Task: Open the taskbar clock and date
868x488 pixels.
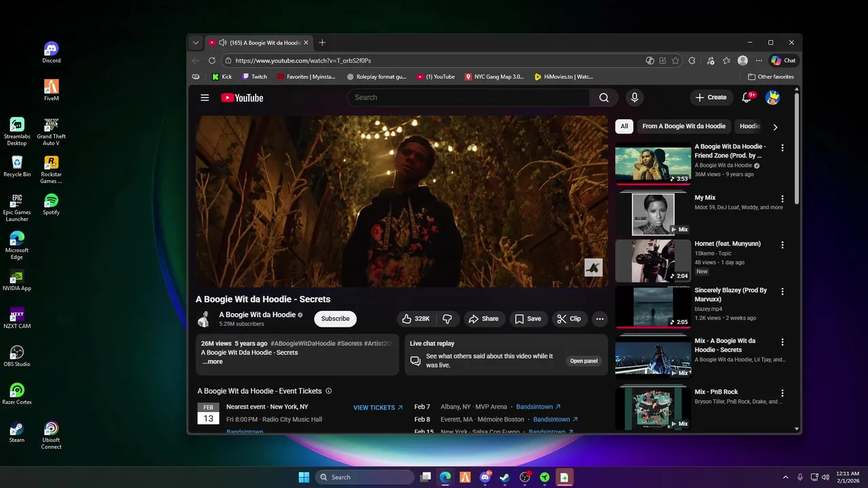Action: coord(848,477)
